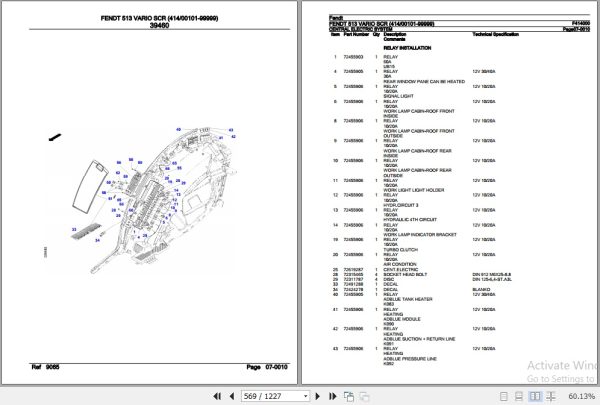
Task: Select the 'AIR CONDITION' description line
Action: click(400, 264)
